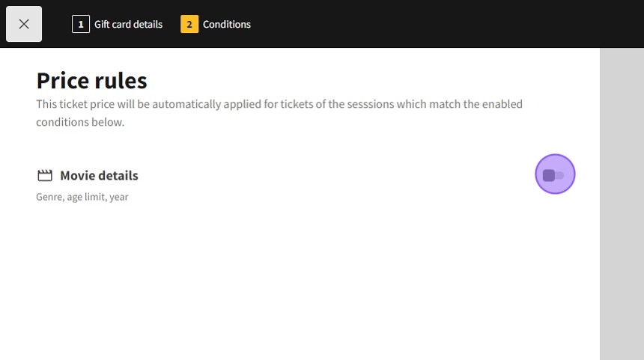Click the clapperboard icon beside Movie details
The width and height of the screenshot is (644, 360).
point(45,176)
